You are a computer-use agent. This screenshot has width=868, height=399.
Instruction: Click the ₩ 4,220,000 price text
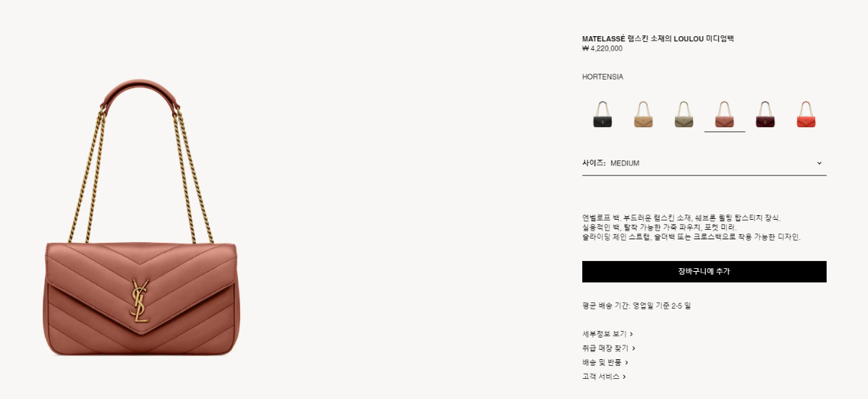pyautogui.click(x=602, y=49)
